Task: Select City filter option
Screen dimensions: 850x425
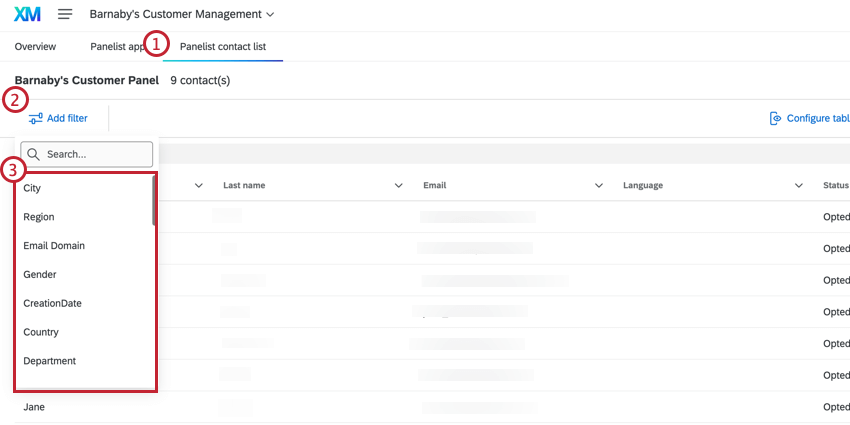Action: [x=84, y=188]
